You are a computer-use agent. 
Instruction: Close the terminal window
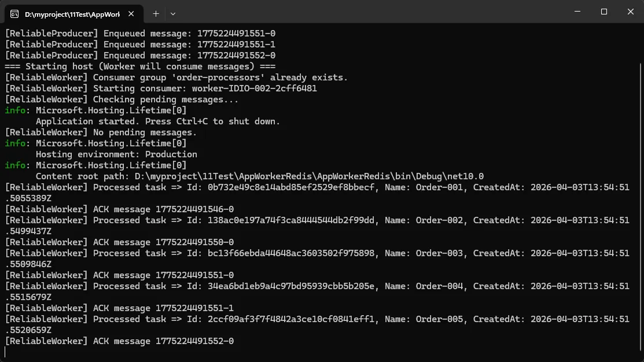(x=630, y=12)
